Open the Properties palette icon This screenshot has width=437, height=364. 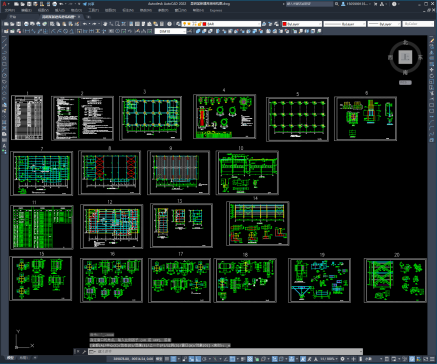click(x=131, y=24)
